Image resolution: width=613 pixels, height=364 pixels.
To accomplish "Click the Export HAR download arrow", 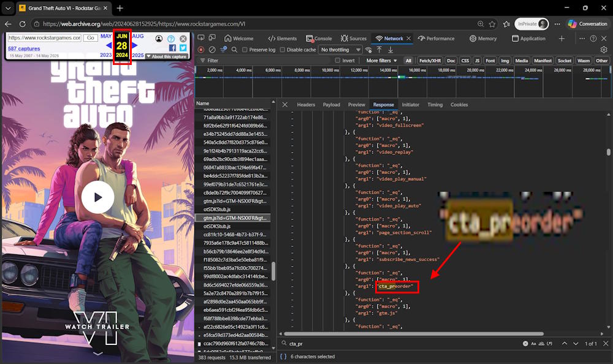I will pyautogui.click(x=390, y=50).
